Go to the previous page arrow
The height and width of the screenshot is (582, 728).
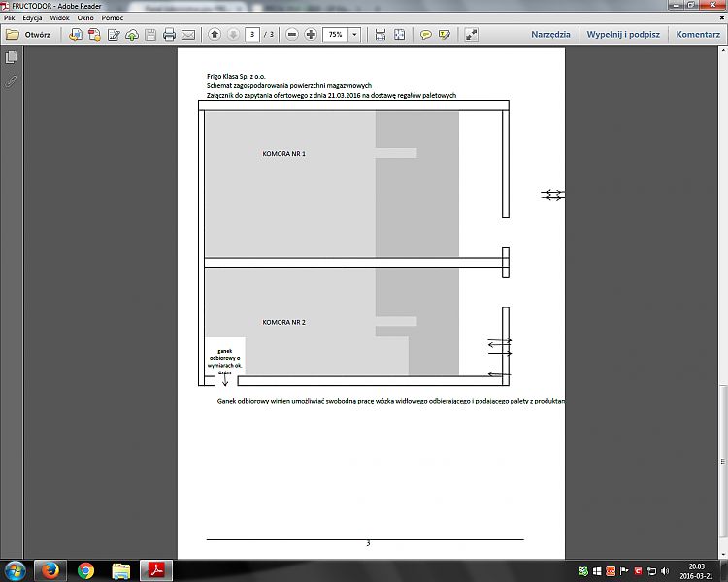pos(215,35)
